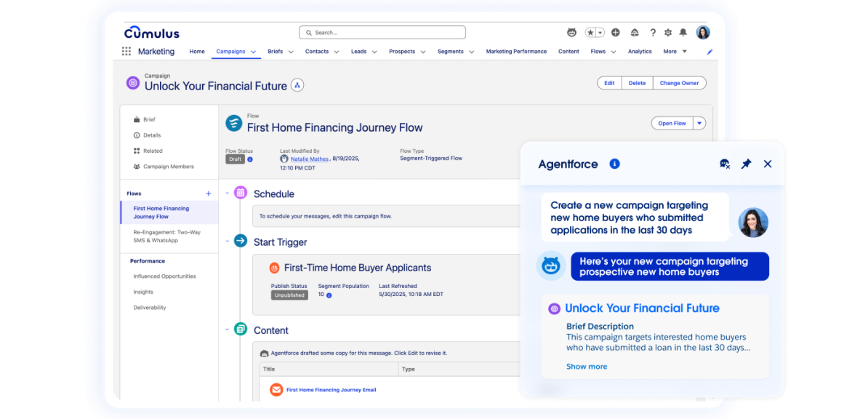The width and height of the screenshot is (868, 419).
Task: Select First Home Financing Journey Flow in sidebar
Action: click(169, 212)
